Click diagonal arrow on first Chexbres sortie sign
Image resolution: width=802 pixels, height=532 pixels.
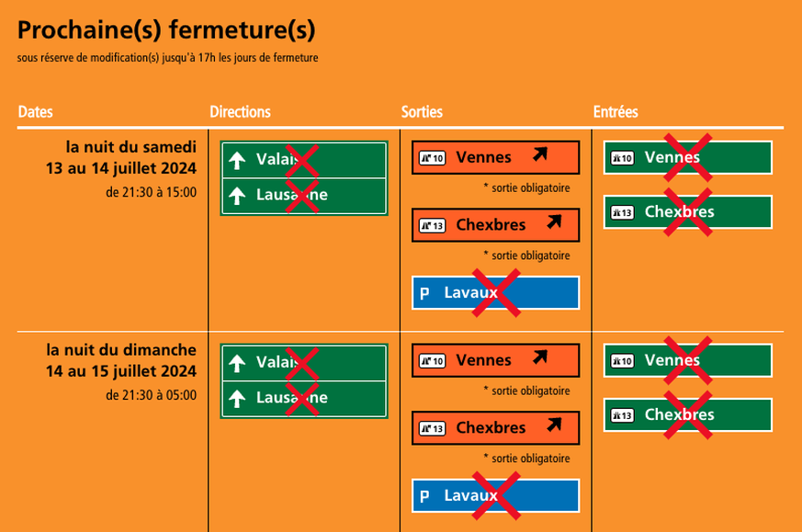(x=553, y=222)
